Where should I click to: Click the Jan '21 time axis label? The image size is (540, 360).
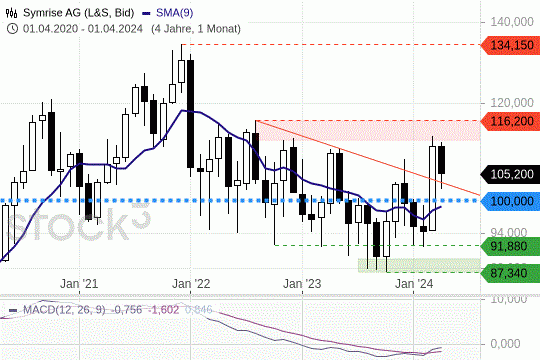pos(79,284)
